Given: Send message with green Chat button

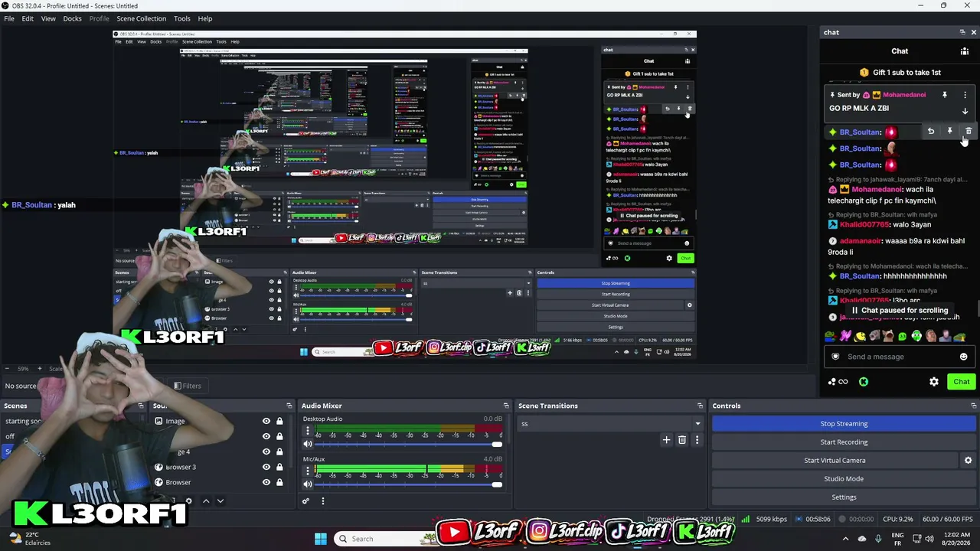Looking at the screenshot, I should point(962,382).
